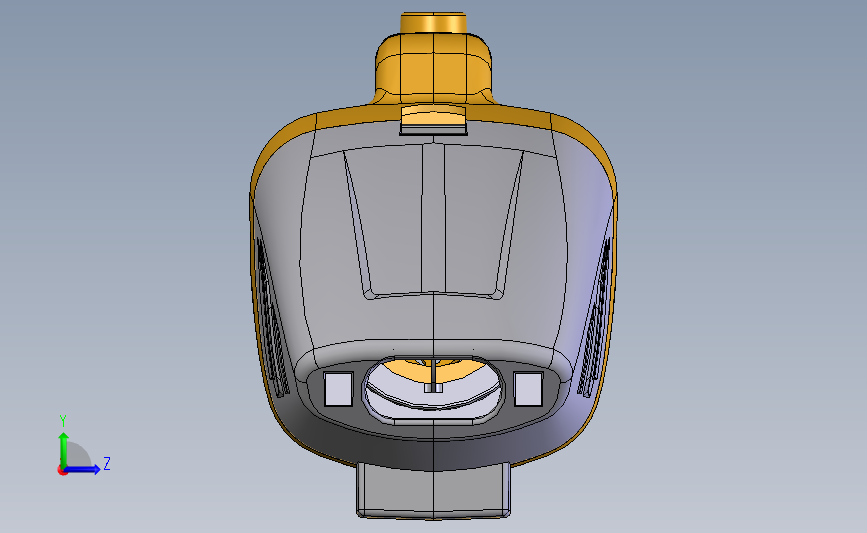Viewport: 867px width, 533px height.
Task: Click the green Y axis arrow of triad
Action: [64, 449]
